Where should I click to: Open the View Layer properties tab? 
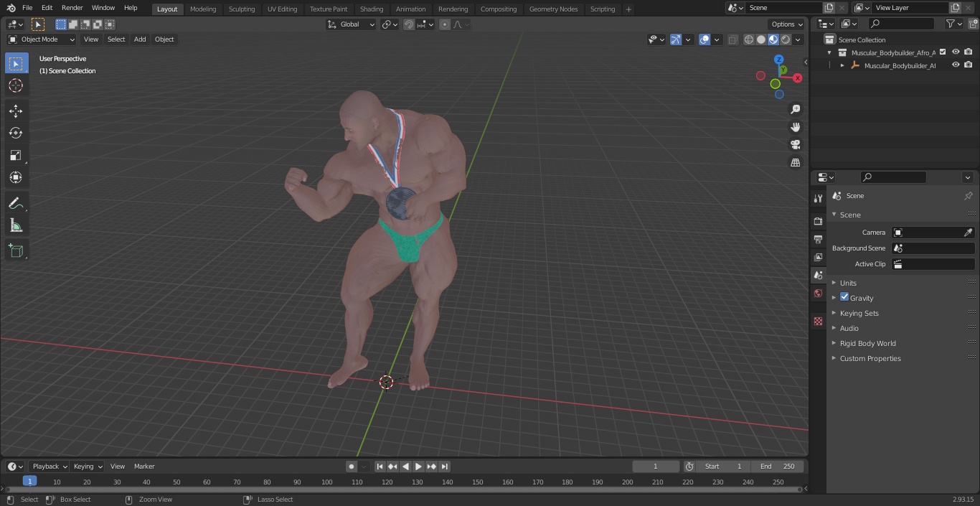point(818,257)
